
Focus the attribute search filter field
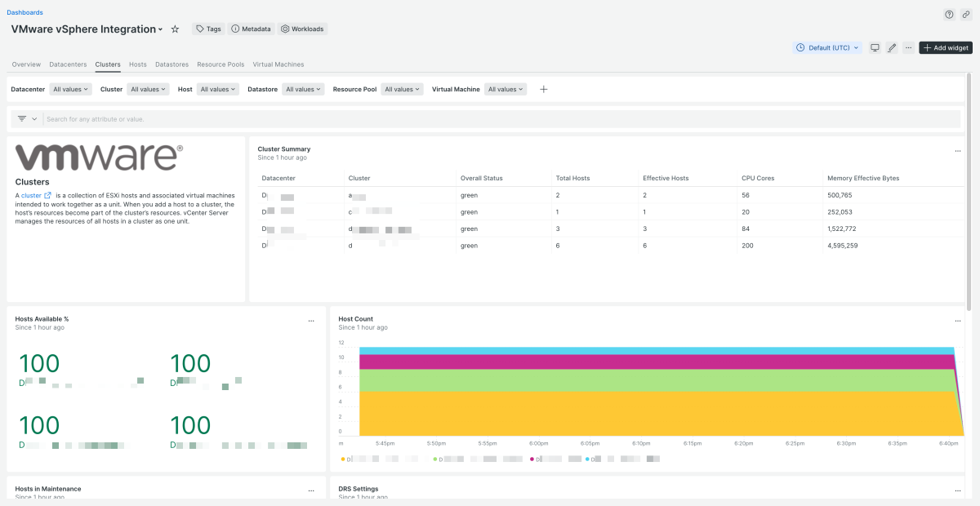[x=501, y=119]
